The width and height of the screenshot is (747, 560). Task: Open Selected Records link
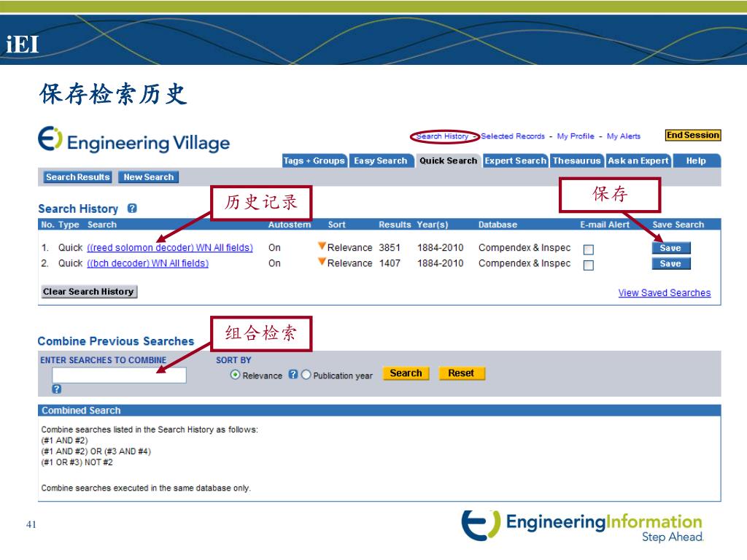coord(513,136)
